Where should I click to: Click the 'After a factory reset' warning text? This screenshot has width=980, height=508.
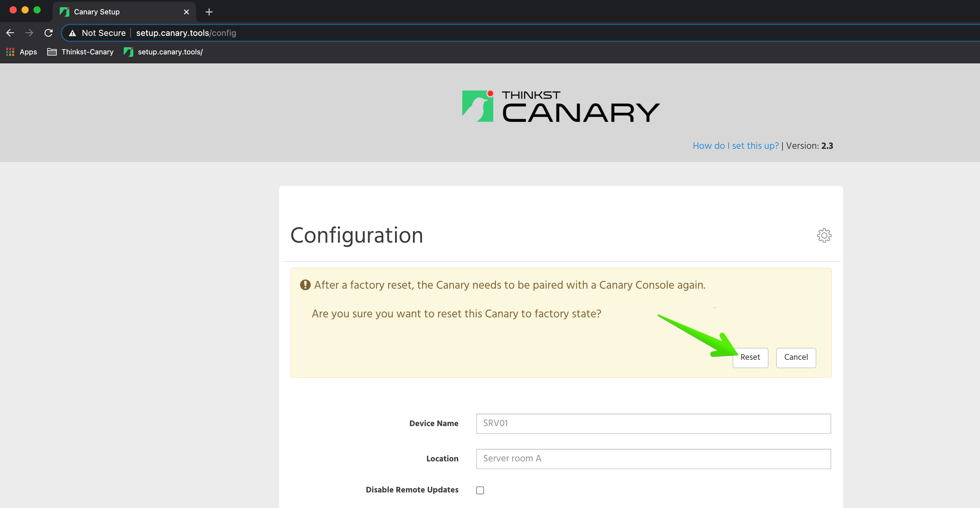(510, 285)
